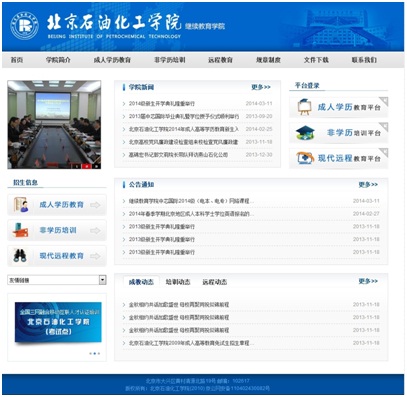
Task: Expand 更多>> in 公告通知 section
Action: [368, 184]
